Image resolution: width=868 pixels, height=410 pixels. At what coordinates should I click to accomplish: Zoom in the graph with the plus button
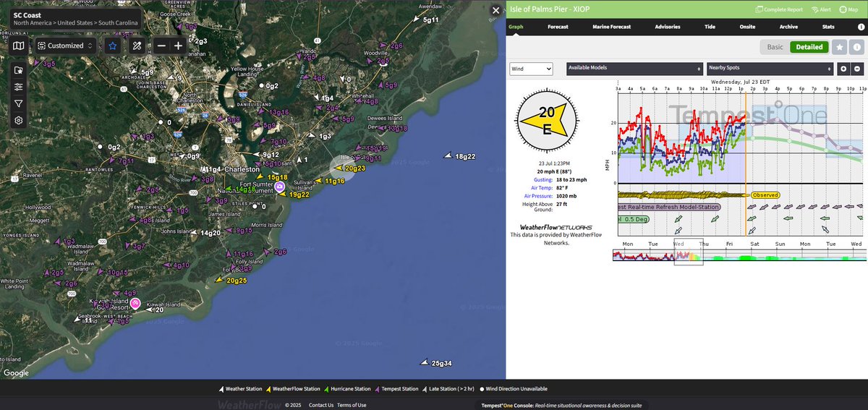(x=844, y=69)
